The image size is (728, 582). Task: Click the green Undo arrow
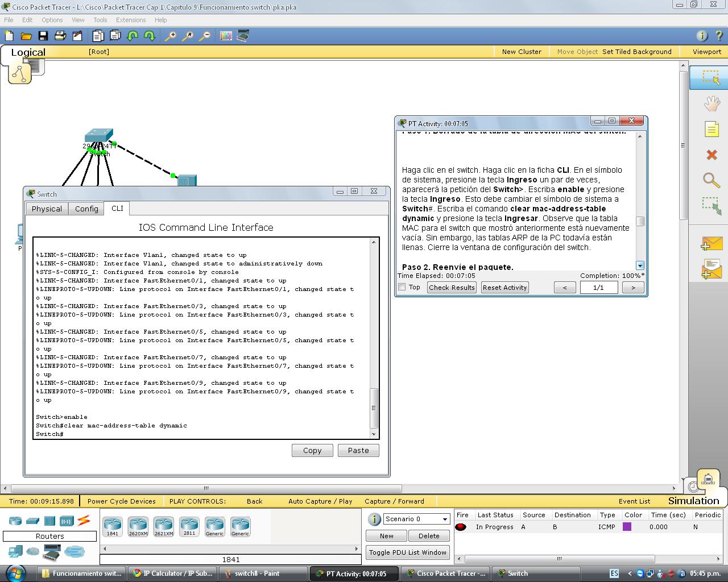[133, 36]
